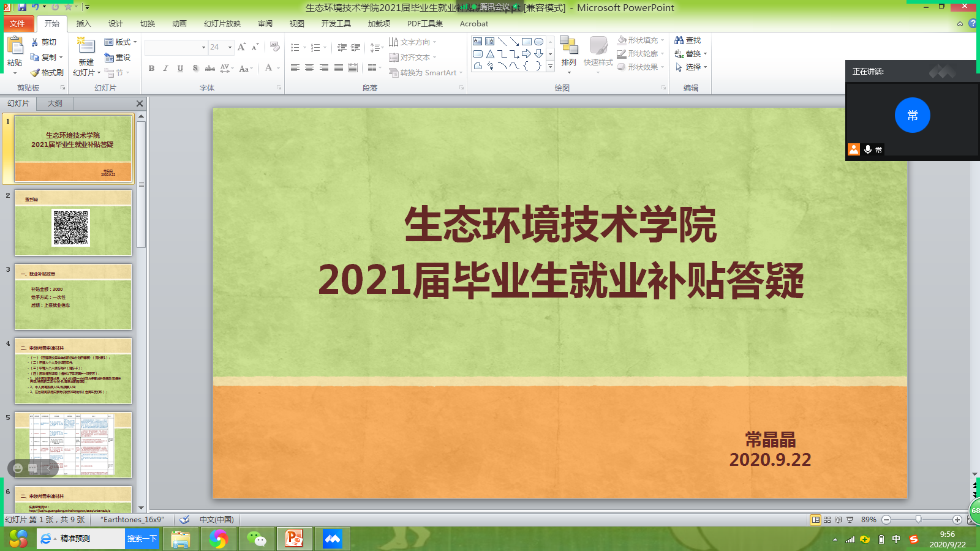
Task: Open the font size dropdown showing 24
Action: click(x=230, y=47)
